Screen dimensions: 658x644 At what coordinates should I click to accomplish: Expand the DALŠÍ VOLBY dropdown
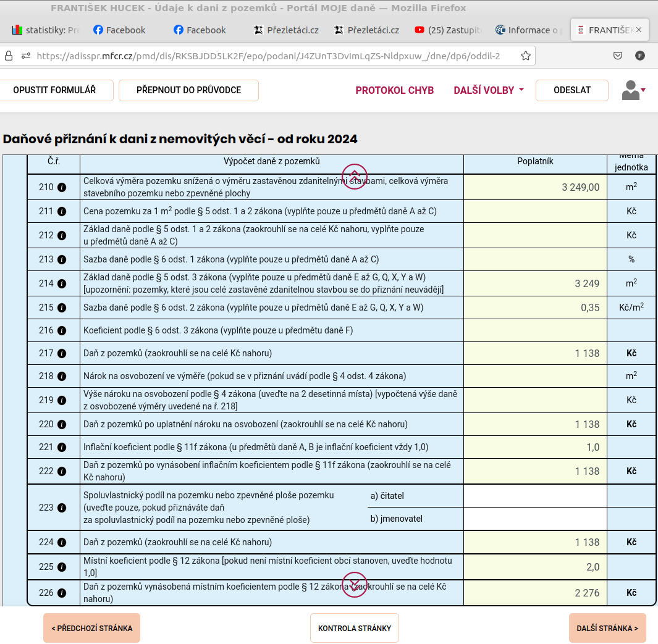pyautogui.click(x=489, y=90)
